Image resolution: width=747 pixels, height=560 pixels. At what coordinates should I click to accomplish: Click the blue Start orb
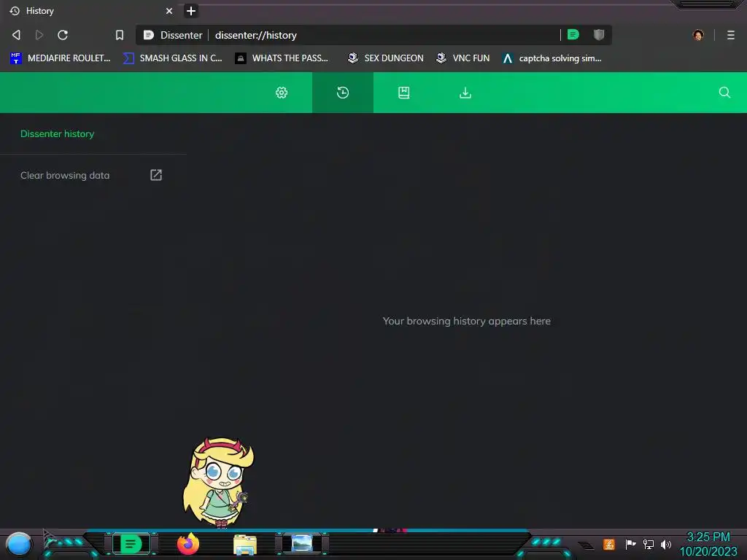click(18, 544)
